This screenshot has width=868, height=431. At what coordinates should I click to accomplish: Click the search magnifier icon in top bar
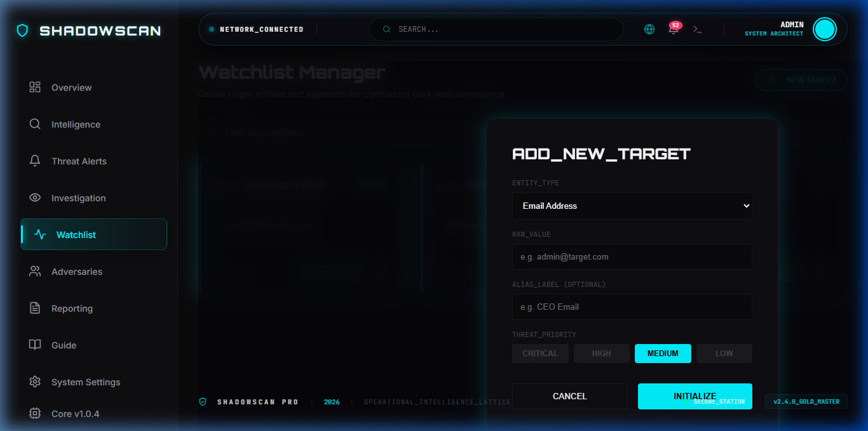click(386, 29)
